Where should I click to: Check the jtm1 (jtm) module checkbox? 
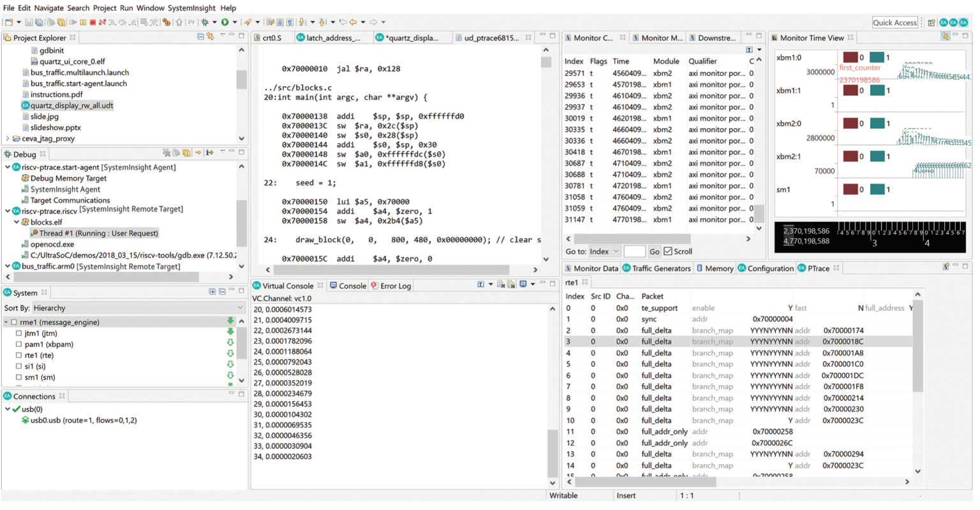(x=19, y=333)
